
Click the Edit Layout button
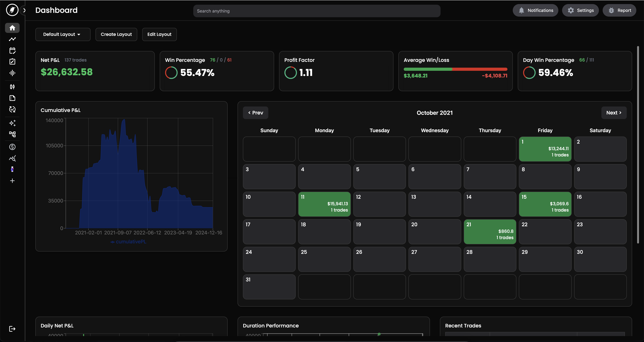(x=159, y=34)
